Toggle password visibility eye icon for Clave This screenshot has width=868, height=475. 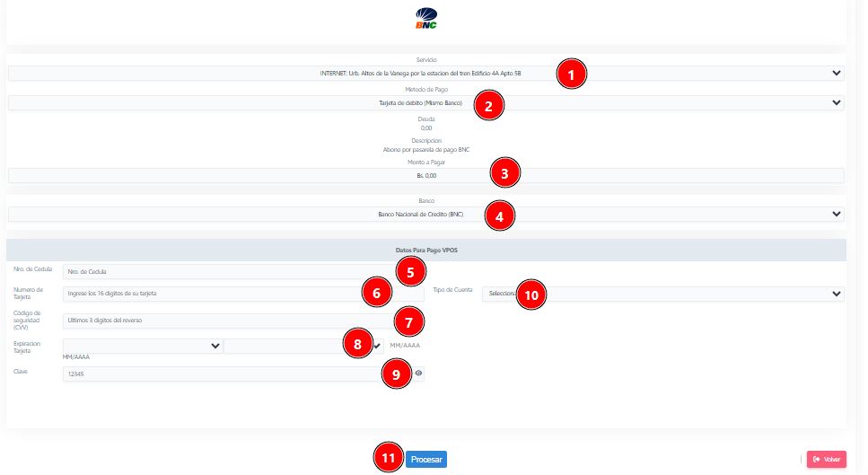[x=418, y=373]
